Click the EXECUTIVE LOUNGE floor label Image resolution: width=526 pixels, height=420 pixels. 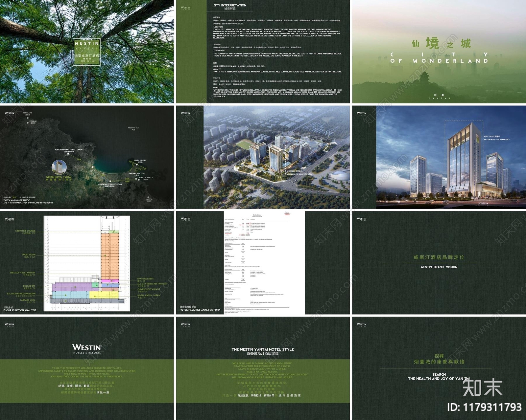pyautogui.click(x=25, y=231)
